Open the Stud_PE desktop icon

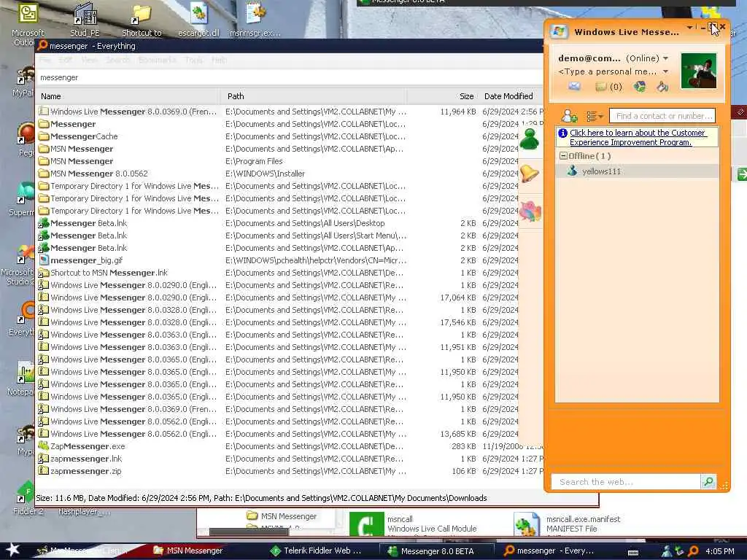(x=85, y=19)
